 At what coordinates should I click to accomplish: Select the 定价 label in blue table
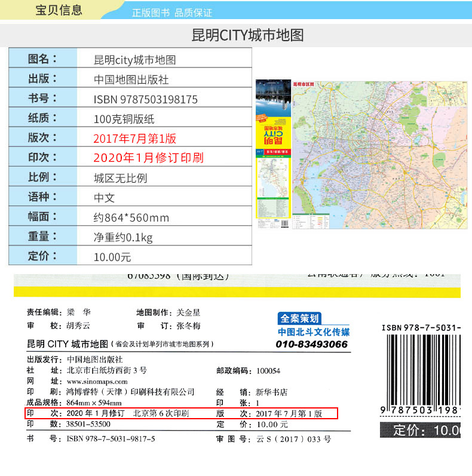pyautogui.click(x=43, y=256)
